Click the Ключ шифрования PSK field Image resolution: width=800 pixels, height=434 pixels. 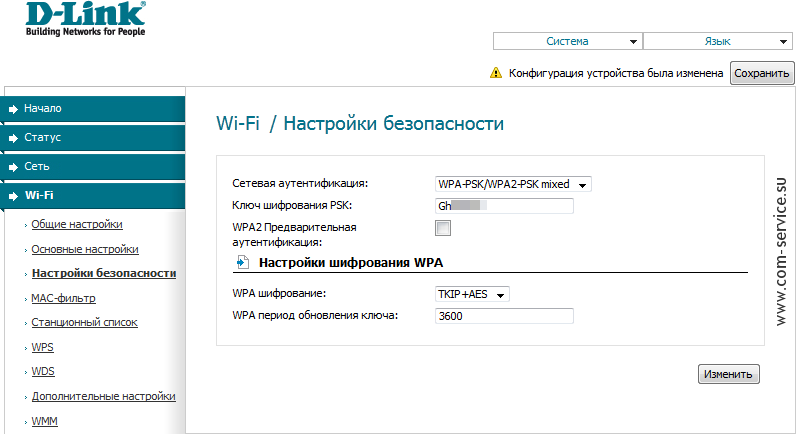click(504, 206)
